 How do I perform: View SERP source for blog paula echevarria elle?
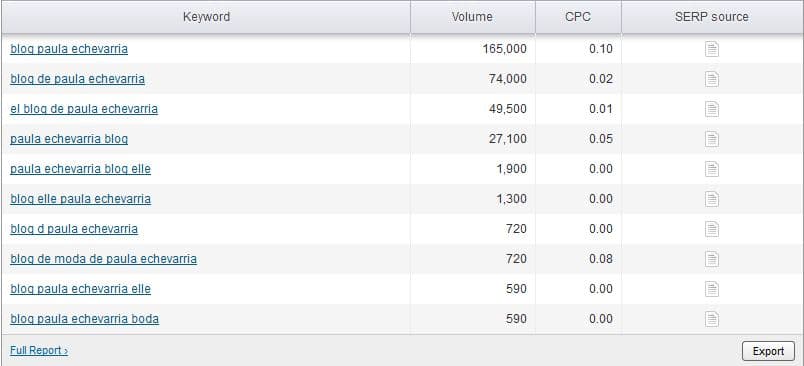click(x=712, y=289)
